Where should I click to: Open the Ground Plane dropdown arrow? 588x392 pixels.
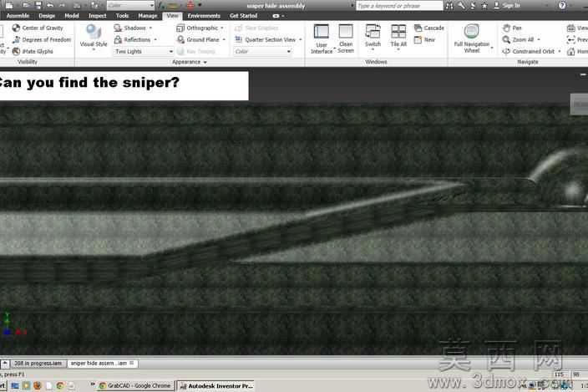[224, 39]
